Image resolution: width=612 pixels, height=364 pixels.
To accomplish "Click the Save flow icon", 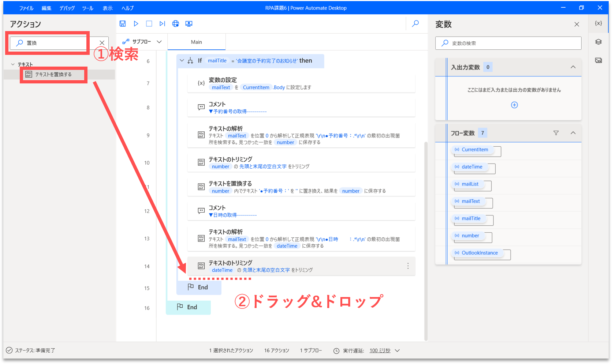I will (x=123, y=24).
